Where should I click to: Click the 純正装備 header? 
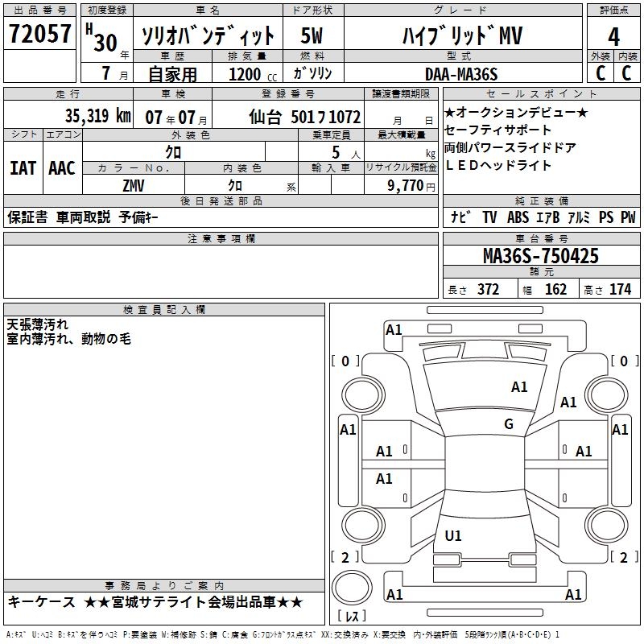(x=541, y=200)
